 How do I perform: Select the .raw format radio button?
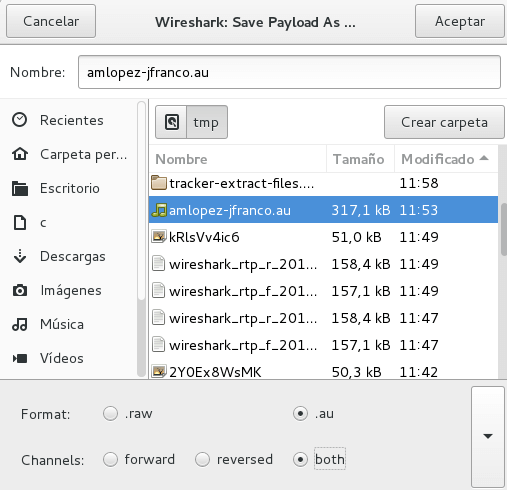tap(110, 414)
